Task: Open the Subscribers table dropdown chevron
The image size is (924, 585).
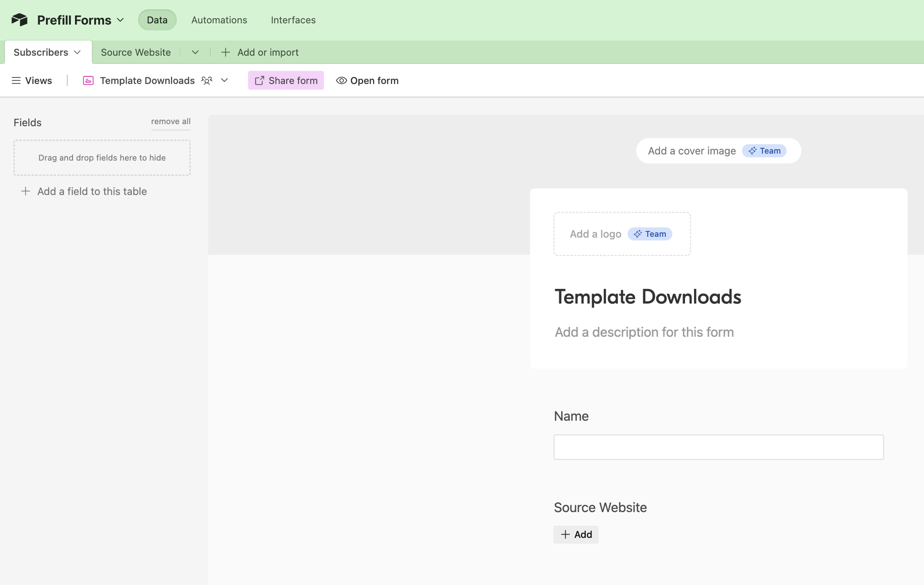Action: point(77,52)
